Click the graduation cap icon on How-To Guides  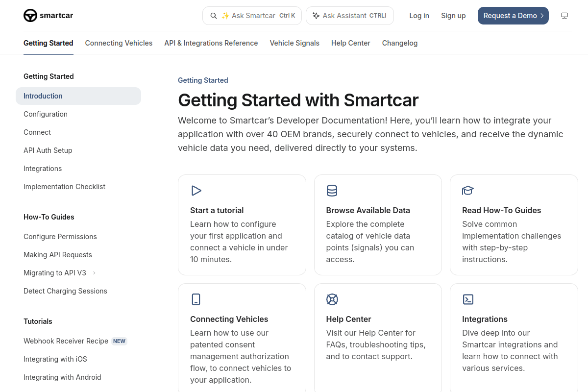tap(468, 191)
